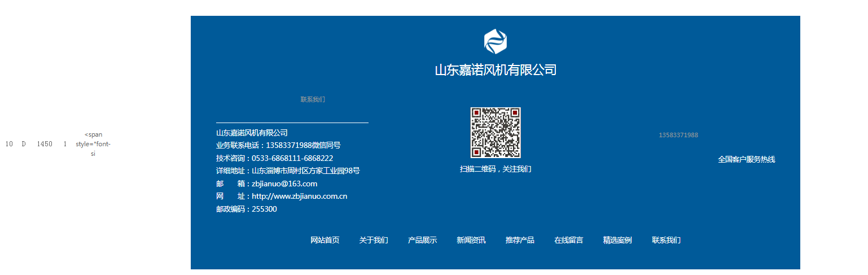Click the 邮政编码 255300 line
The width and height of the screenshot is (868, 275).
[247, 209]
